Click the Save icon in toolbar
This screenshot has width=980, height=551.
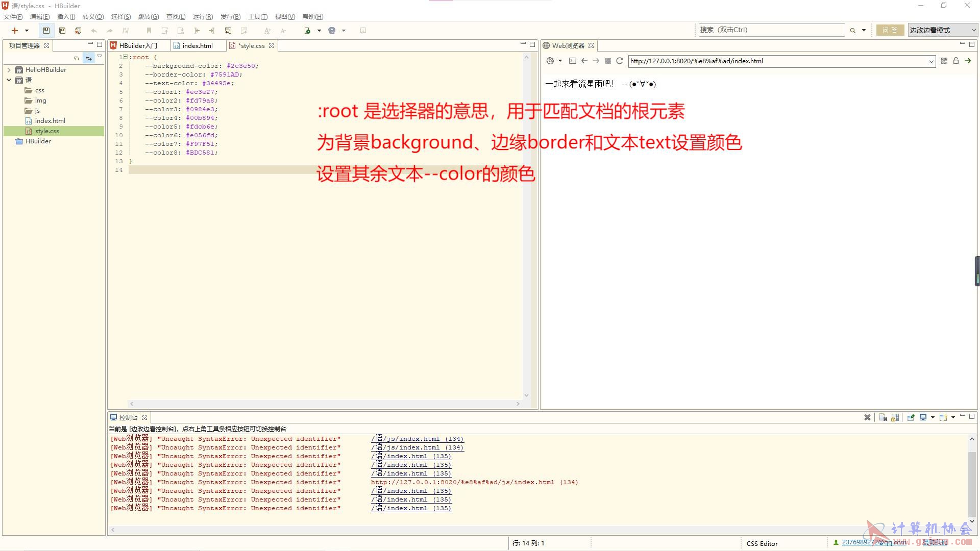[46, 31]
